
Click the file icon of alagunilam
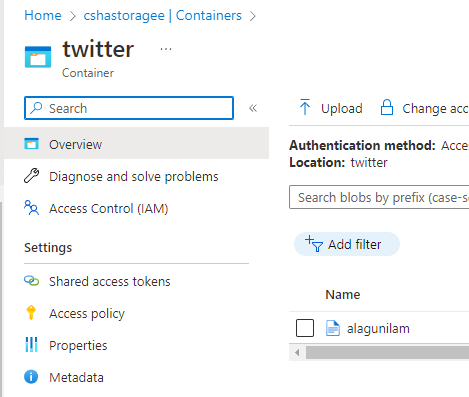(333, 328)
